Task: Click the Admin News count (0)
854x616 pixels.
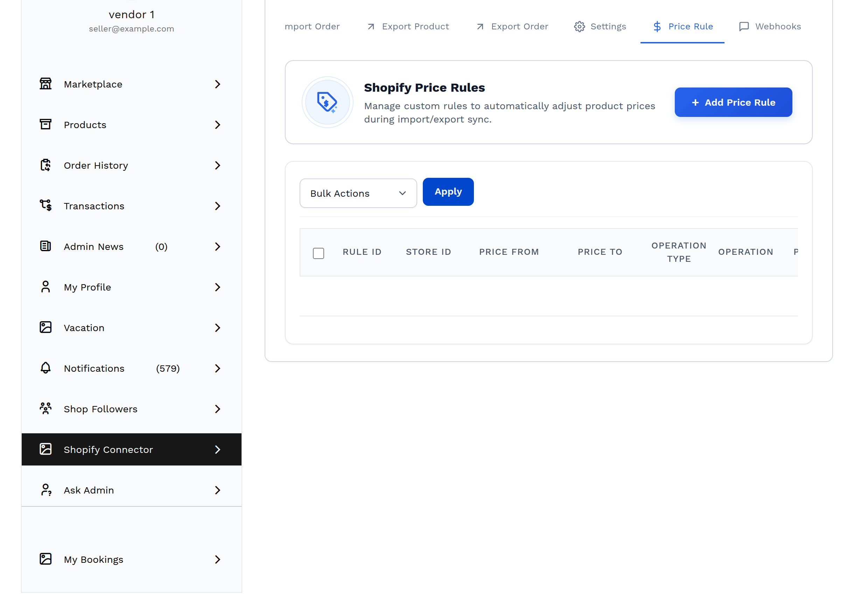Action: tap(162, 247)
